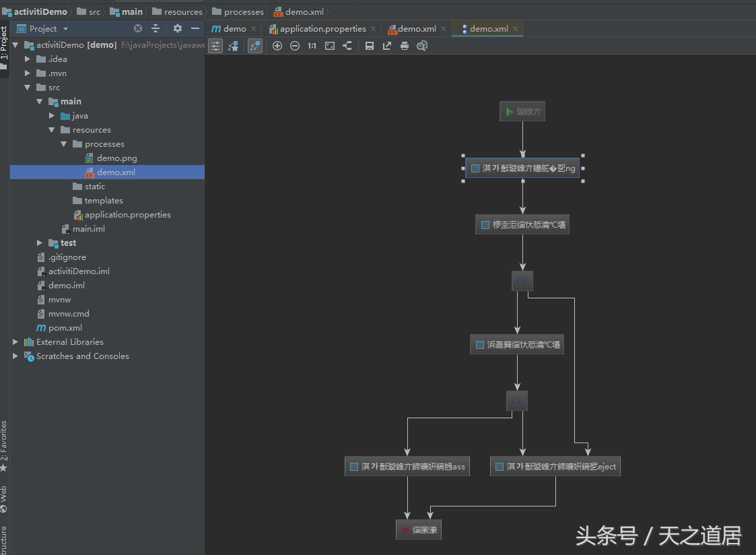This screenshot has height=555, width=756.
Task: Toggle the Apply Layout toolbar button
Action: pyautogui.click(x=235, y=46)
